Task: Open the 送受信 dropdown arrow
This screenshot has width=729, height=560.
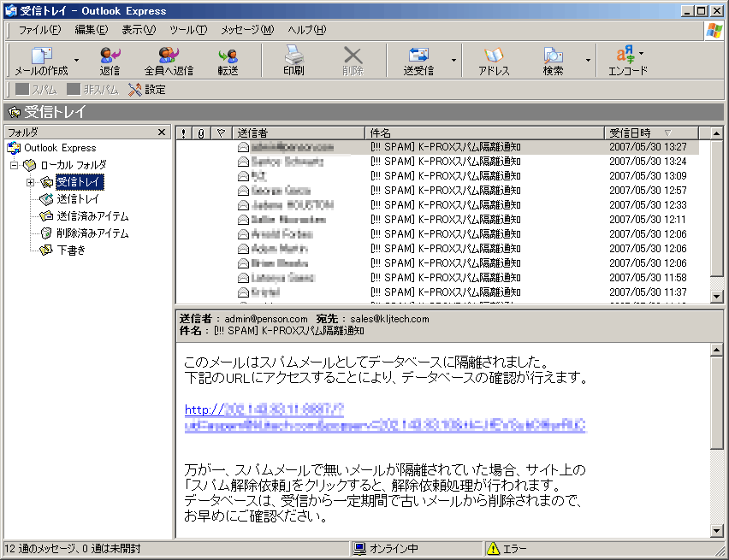Action: (453, 61)
